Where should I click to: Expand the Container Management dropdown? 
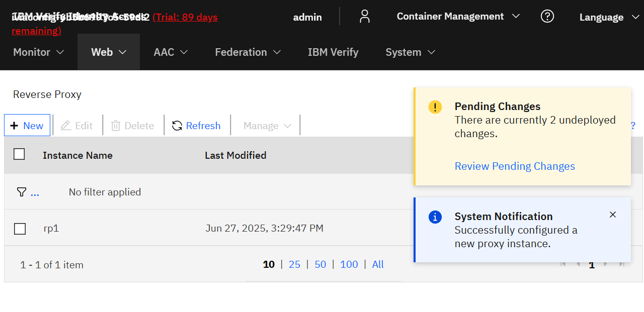tap(458, 17)
